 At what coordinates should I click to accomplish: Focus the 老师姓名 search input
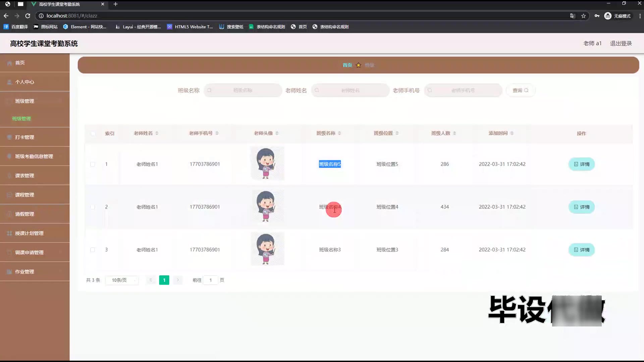coord(350,90)
